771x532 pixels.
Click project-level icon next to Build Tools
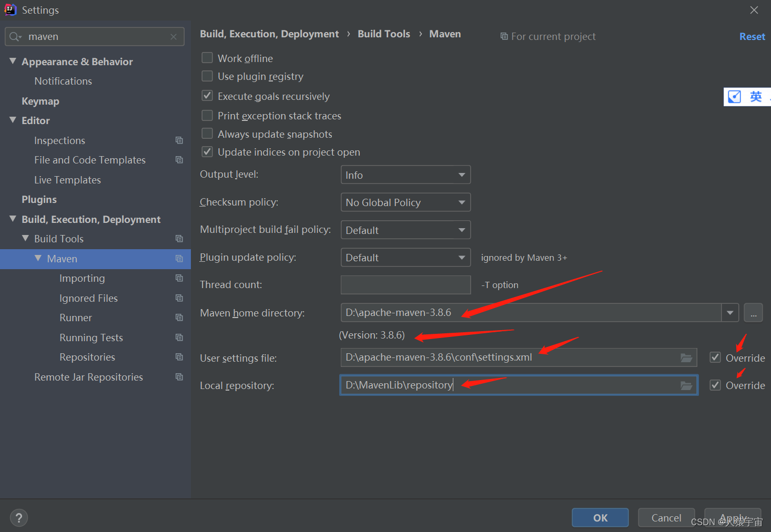179,239
